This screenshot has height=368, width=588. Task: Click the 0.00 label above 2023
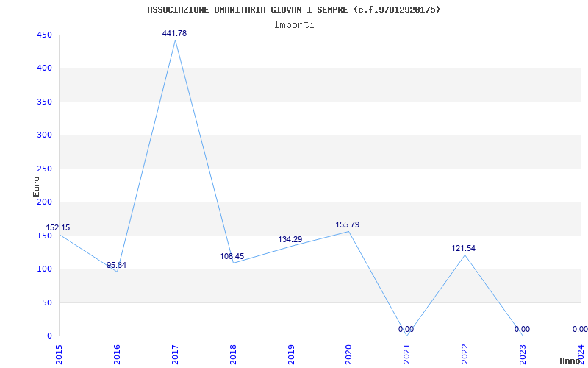(522, 329)
